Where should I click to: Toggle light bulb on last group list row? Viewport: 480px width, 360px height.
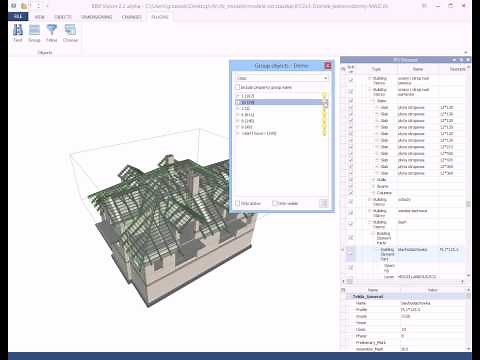tap(324, 133)
